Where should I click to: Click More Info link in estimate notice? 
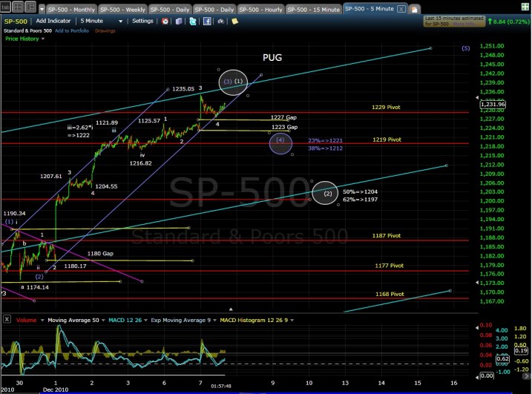pos(463,24)
